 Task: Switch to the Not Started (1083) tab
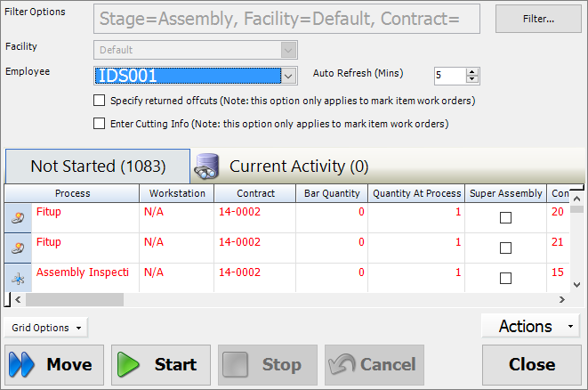coord(97,167)
